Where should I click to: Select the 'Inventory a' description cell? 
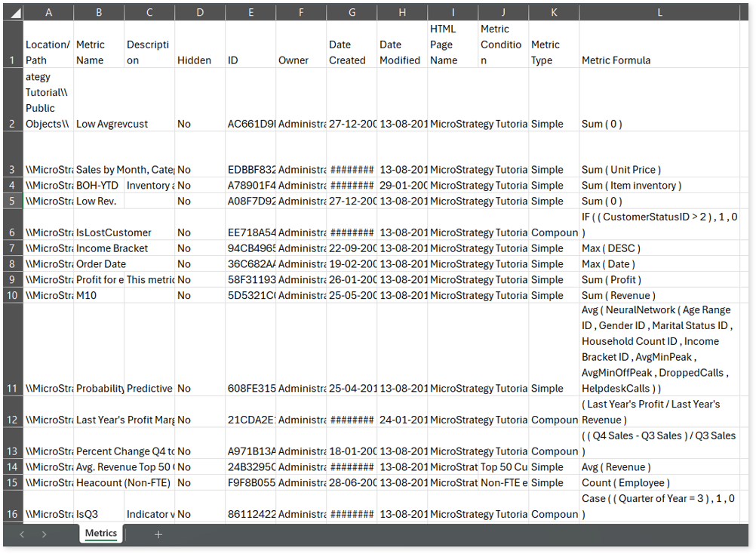(x=149, y=185)
